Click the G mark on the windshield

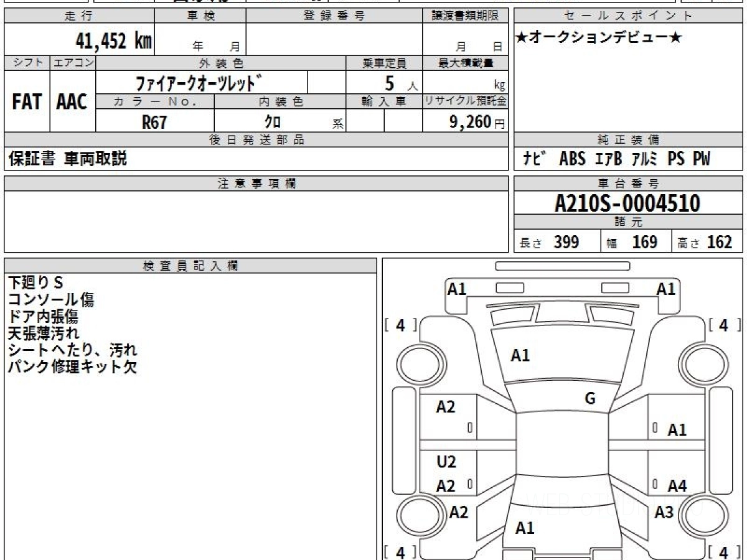[x=590, y=399]
